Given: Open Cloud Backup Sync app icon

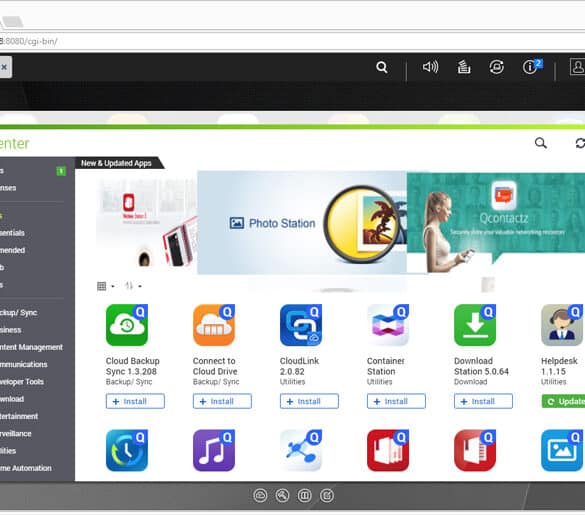Looking at the screenshot, I should click(x=127, y=325).
